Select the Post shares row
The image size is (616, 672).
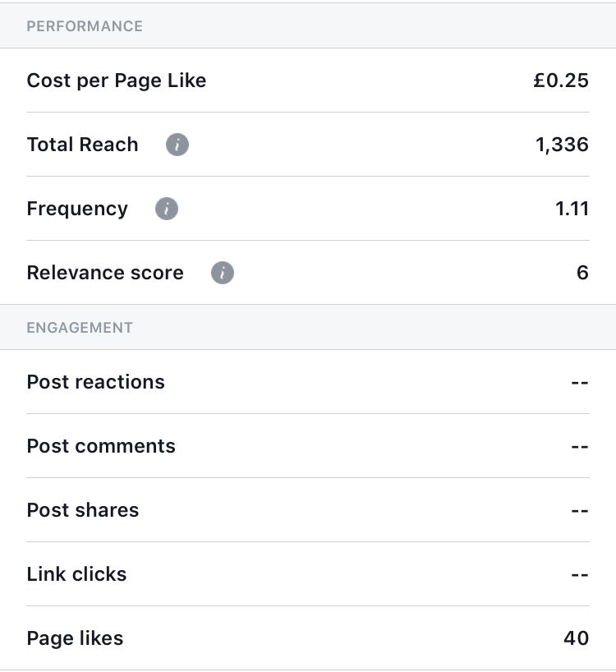(308, 510)
